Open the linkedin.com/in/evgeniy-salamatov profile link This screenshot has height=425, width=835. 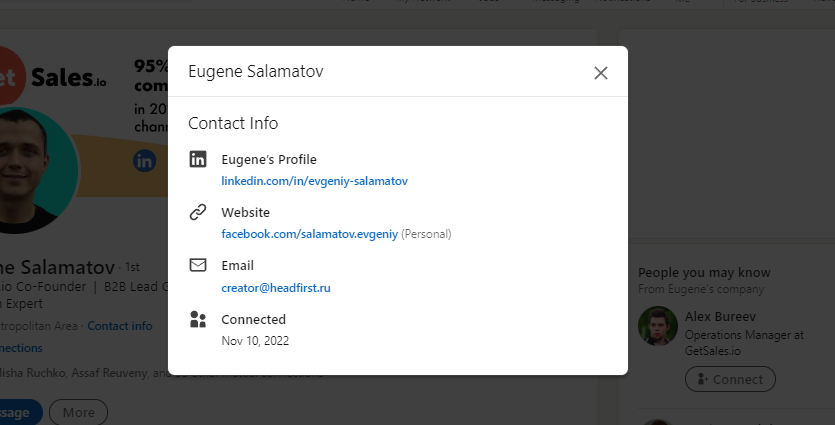tap(314, 181)
